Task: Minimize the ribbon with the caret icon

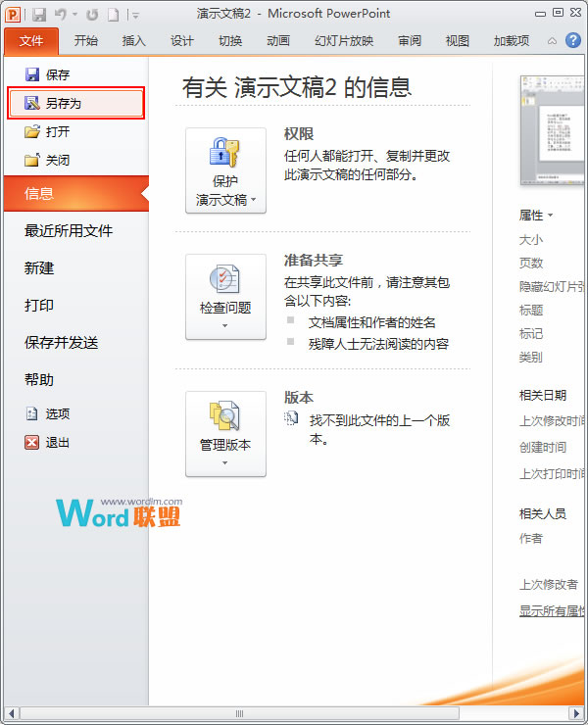Action: pos(552,41)
